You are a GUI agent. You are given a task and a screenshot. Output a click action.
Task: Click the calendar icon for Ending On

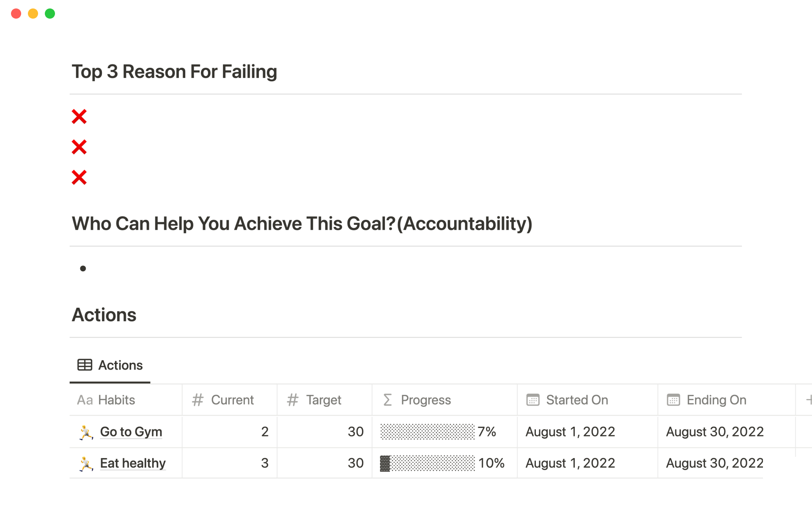[x=673, y=400]
